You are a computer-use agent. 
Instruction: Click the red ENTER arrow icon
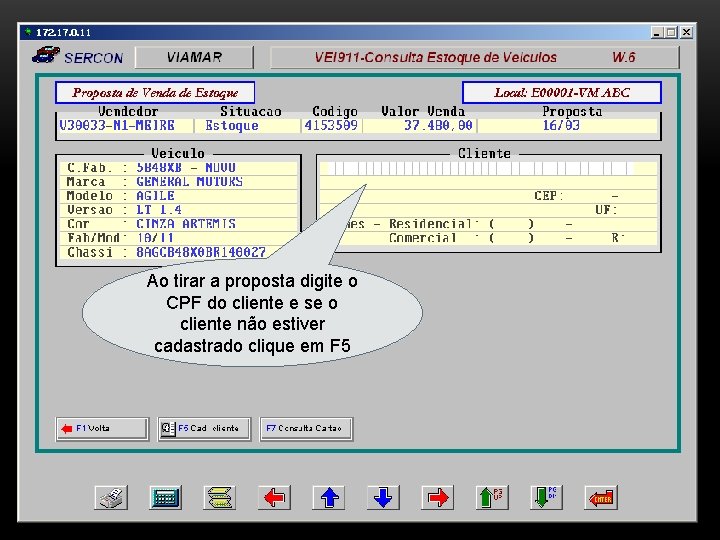coord(601,497)
